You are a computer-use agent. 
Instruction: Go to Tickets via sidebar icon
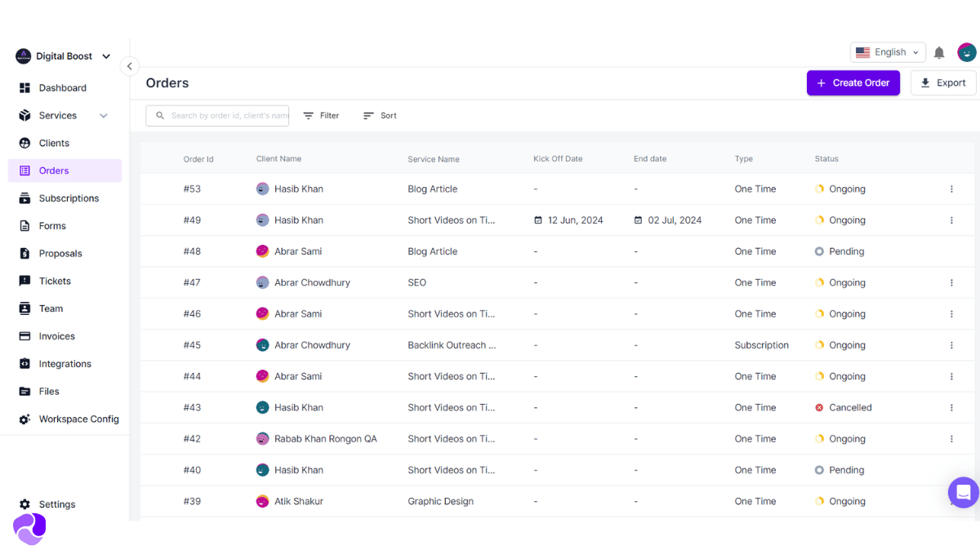(54, 281)
